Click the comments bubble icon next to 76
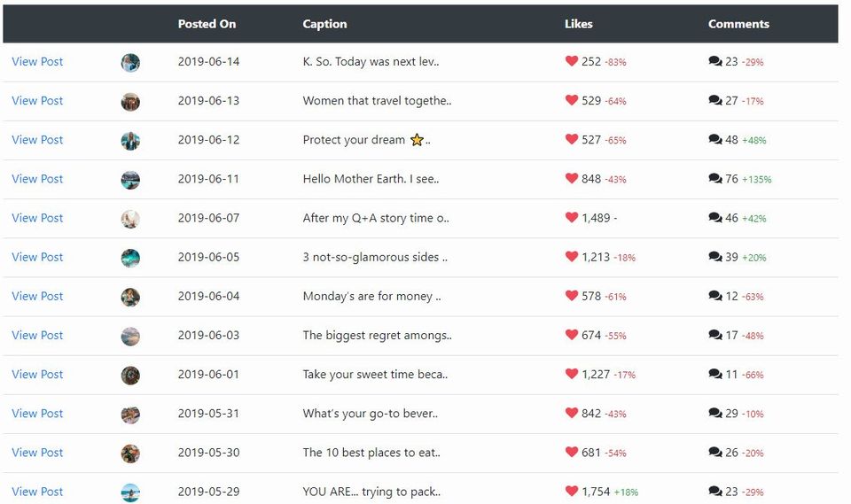Screen dimensions: 851x504 tap(714, 178)
